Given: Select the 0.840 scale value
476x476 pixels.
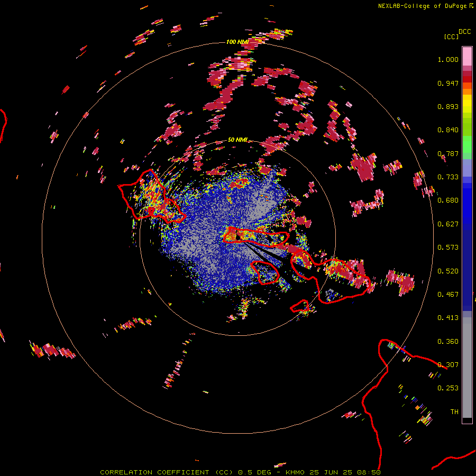Looking at the screenshot, I should [x=448, y=130].
